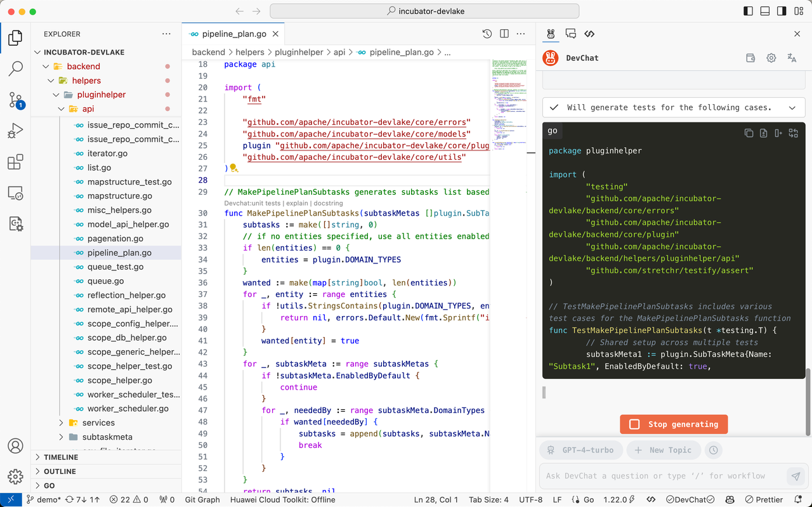Click Stop generating button

click(x=674, y=424)
